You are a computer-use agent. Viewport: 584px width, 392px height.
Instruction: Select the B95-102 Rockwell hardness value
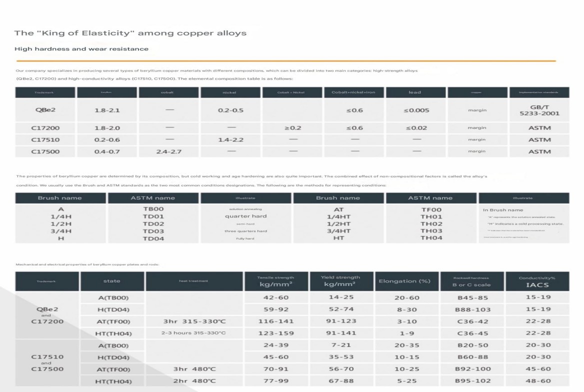473,381
